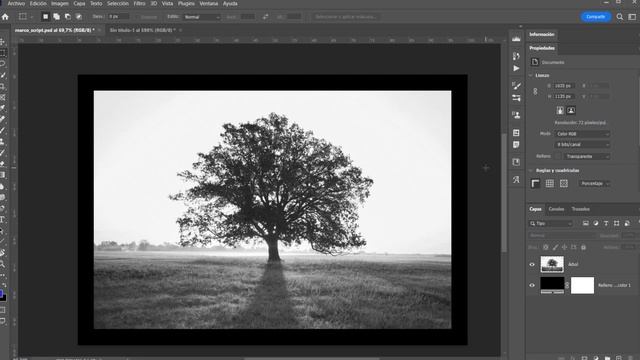Open the 8 bits/canal dropdown
Screen dimensions: 640x360
pyautogui.click(x=582, y=144)
